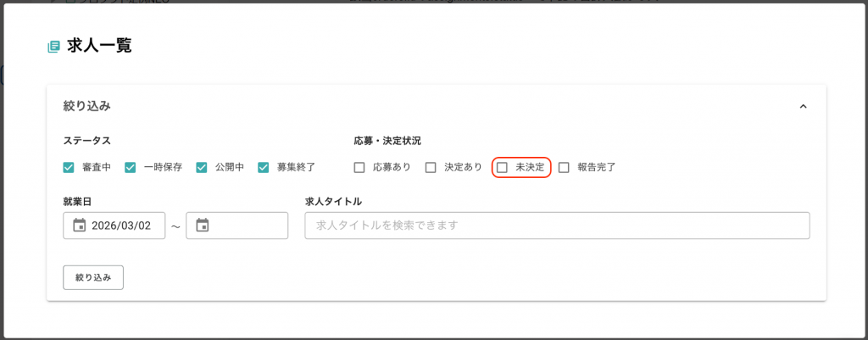Click the 応募・決定状況 section label
Screen dimensions: 868x340
[387, 140]
